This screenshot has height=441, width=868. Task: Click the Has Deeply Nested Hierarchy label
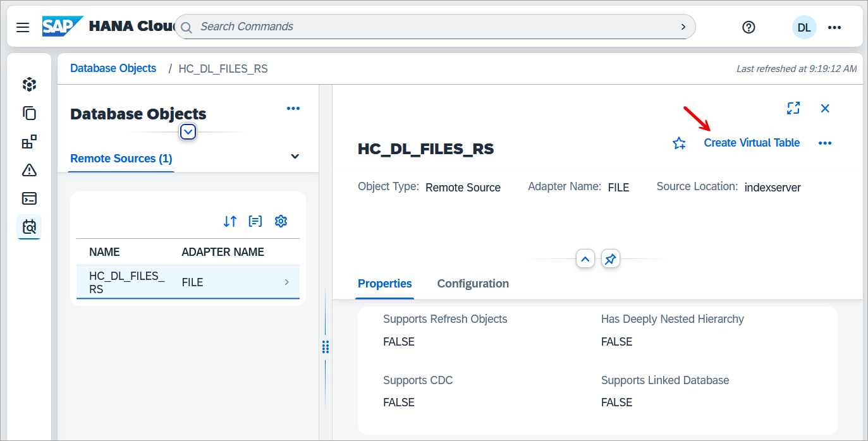(x=673, y=319)
